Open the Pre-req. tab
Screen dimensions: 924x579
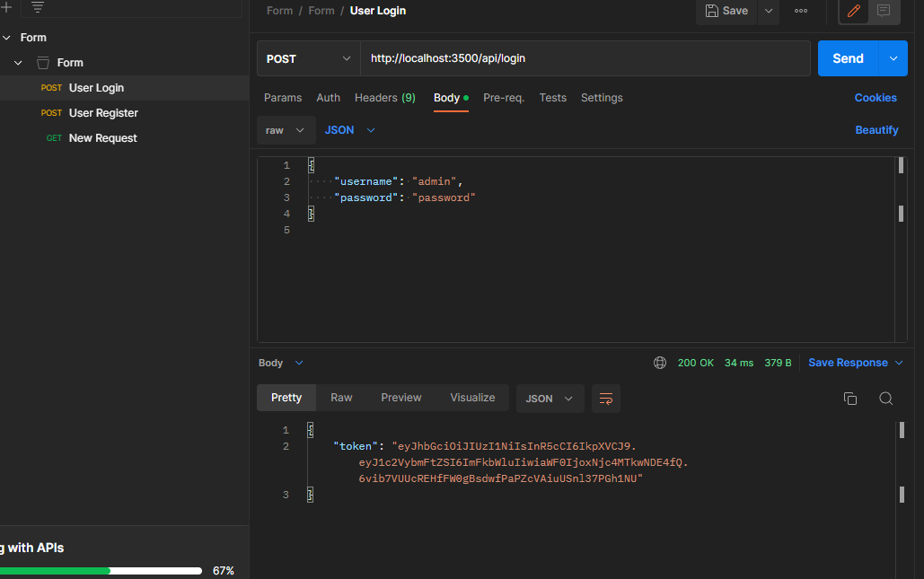504,98
